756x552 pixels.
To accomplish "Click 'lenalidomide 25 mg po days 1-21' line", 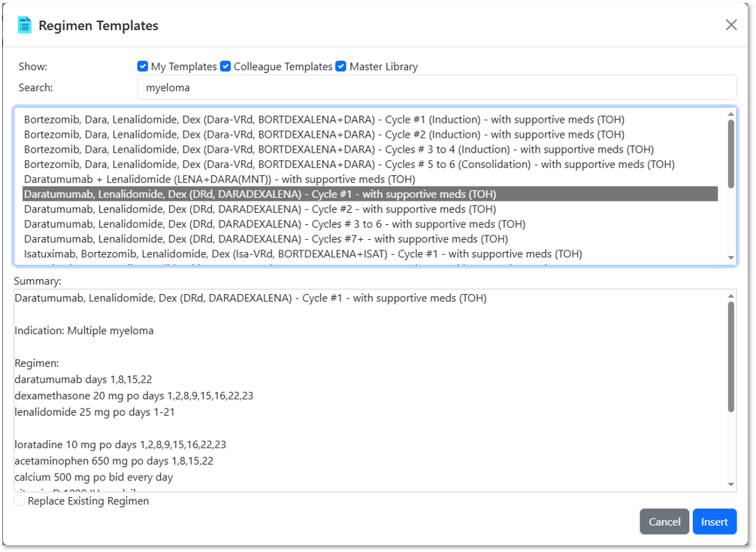I will point(95,412).
